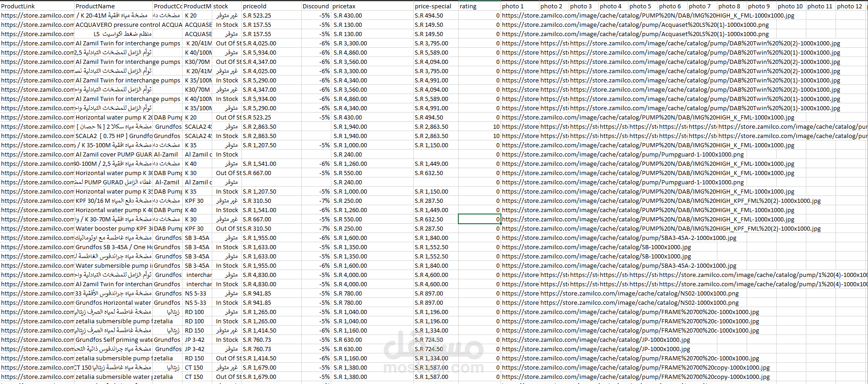Click Pumpguard photo URL in the Al Zamil cover row
Image resolution: width=868 pixels, height=384 pixels.
pyautogui.click(x=623, y=154)
